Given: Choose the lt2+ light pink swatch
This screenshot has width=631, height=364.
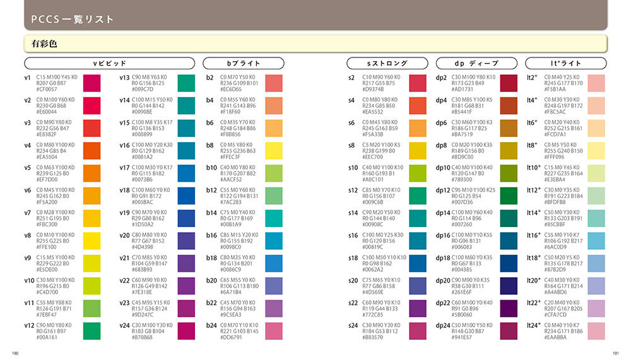Looking at the screenshot, I should click(x=596, y=83).
